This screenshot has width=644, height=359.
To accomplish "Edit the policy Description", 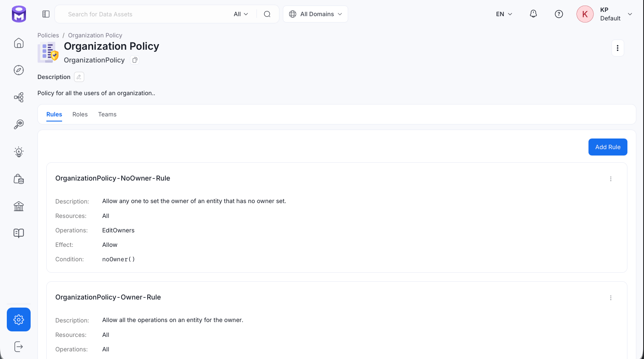I will click(79, 77).
